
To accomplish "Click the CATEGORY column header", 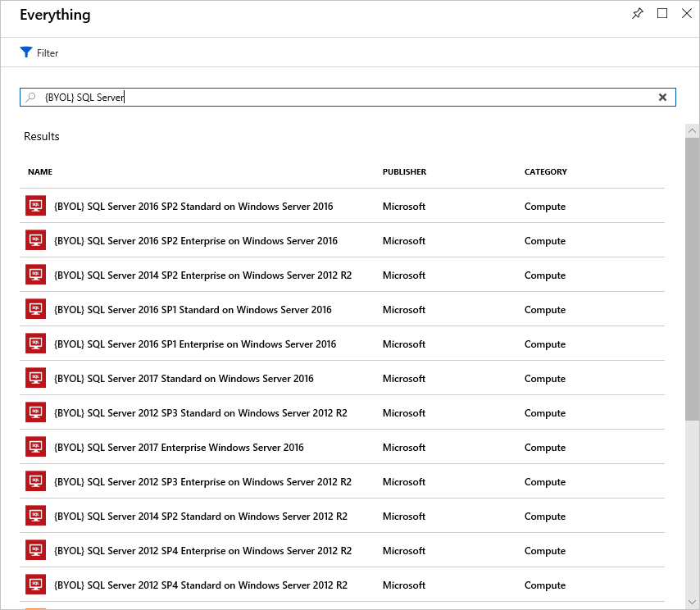I will coord(546,172).
